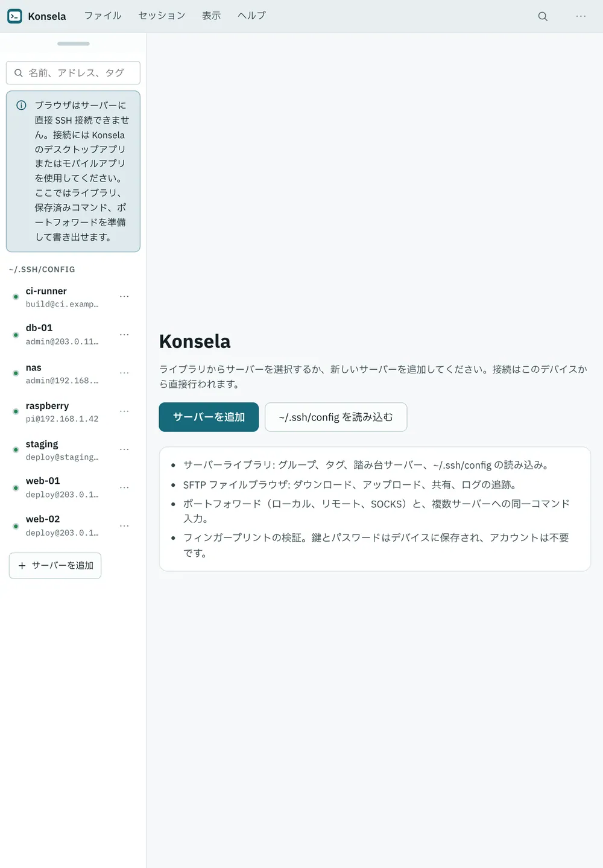603x868 pixels.
Task: Click the status dot beside web-01
Action: [x=16, y=488]
